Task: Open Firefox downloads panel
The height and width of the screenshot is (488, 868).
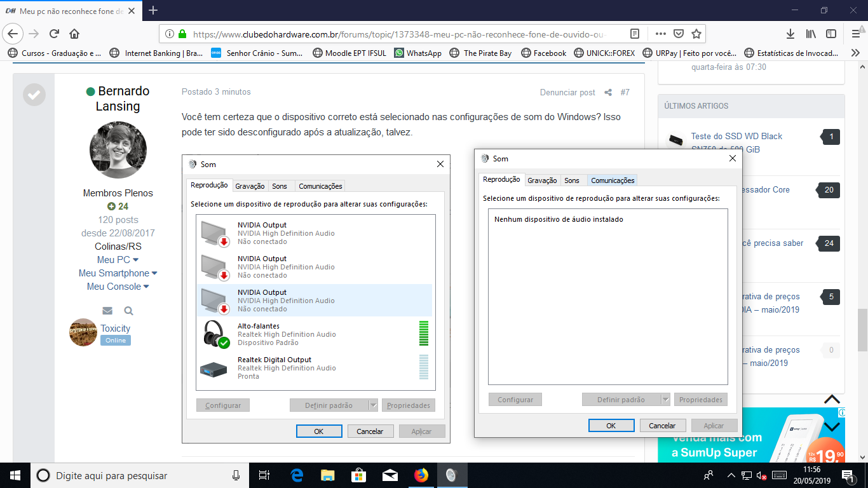Action: coord(790,34)
